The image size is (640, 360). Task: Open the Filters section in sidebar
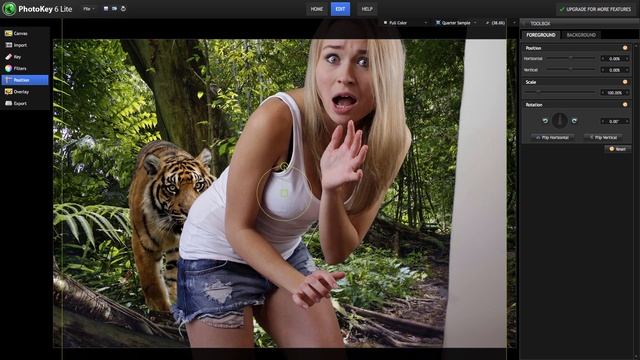point(24,68)
